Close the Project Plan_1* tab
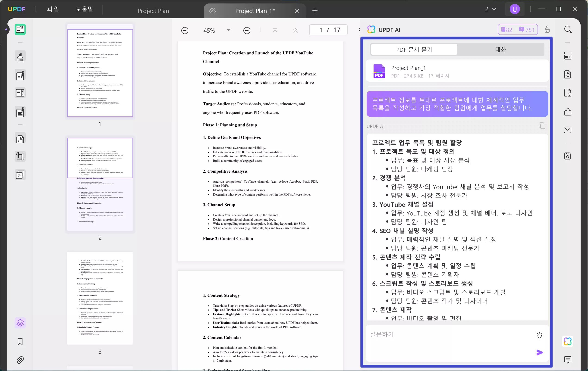The width and height of the screenshot is (588, 371). click(x=297, y=11)
